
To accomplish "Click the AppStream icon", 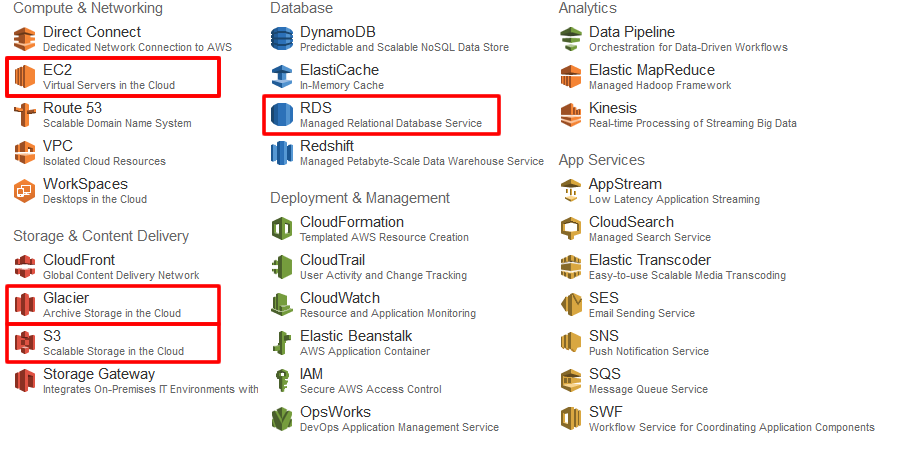I will 571,191.
